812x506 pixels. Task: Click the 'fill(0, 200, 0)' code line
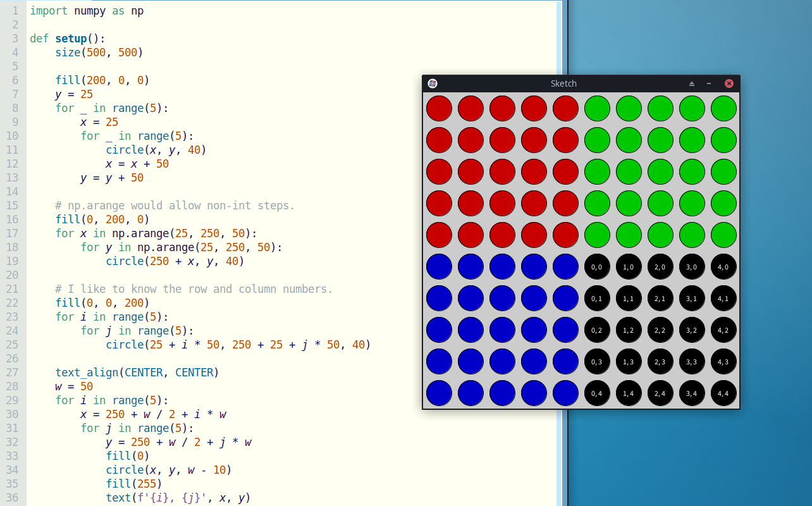pyautogui.click(x=102, y=219)
